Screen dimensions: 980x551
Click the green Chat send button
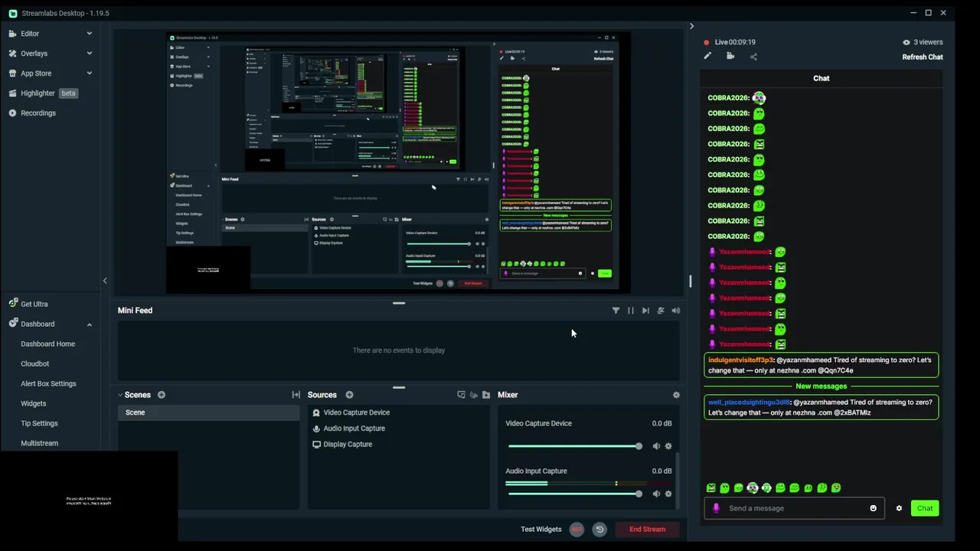pos(925,508)
